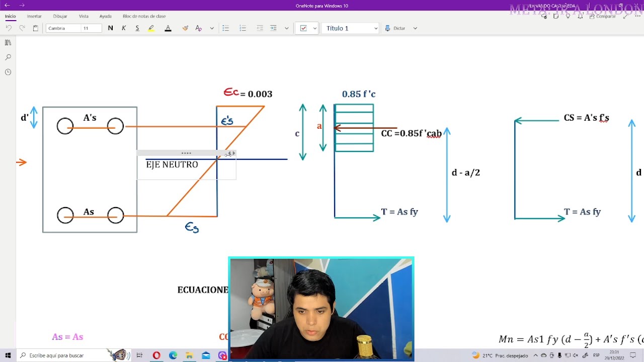This screenshot has width=644, height=362.
Task: Open weather widget 21°C Prac. despejado
Action: (500, 355)
